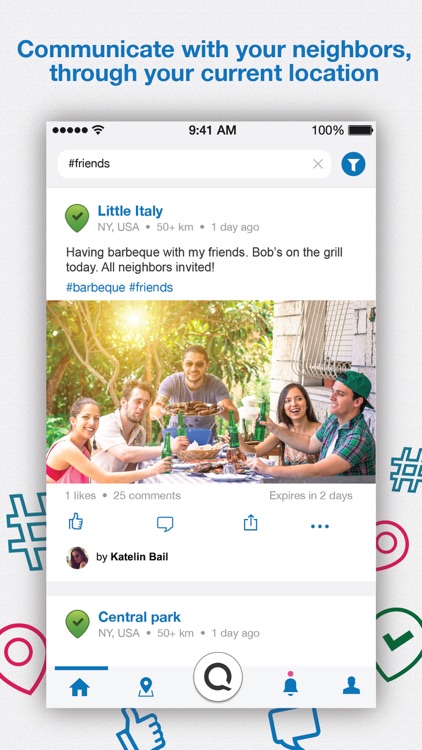Screen dimensions: 422x750
Task: Open the barbeque photo
Action: 211,392
